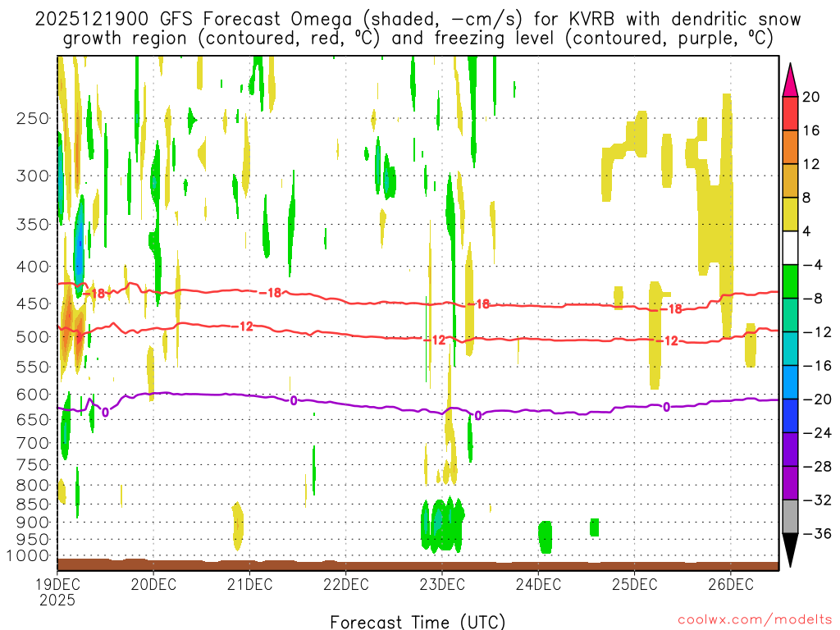Click the red -12 contour label near 23DEC
This screenshot has width=840, height=630.
(x=435, y=340)
